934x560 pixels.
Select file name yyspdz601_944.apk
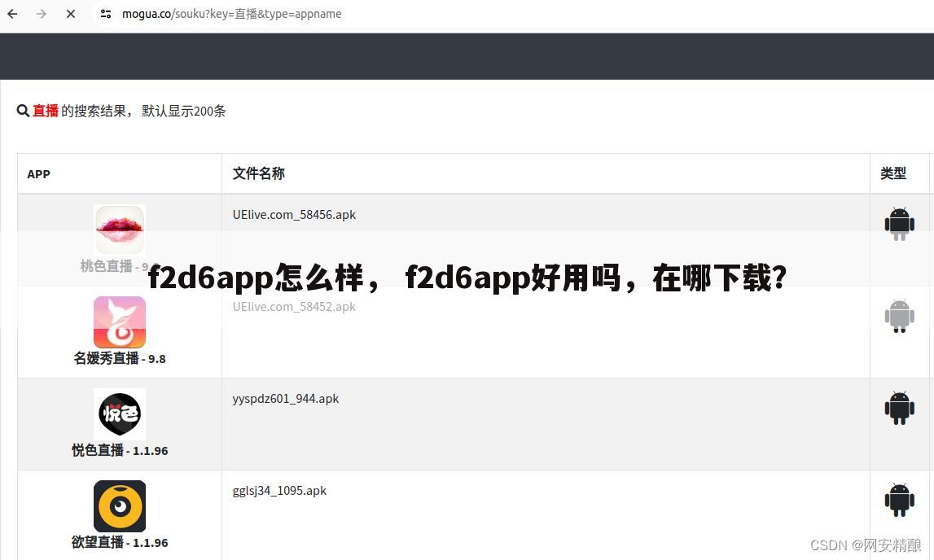[x=285, y=399]
